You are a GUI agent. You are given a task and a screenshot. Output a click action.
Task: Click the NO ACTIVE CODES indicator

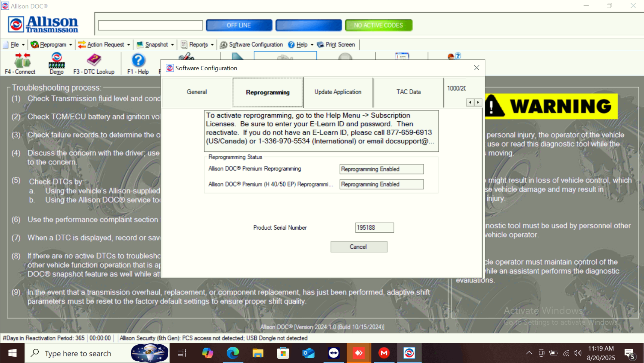click(379, 25)
